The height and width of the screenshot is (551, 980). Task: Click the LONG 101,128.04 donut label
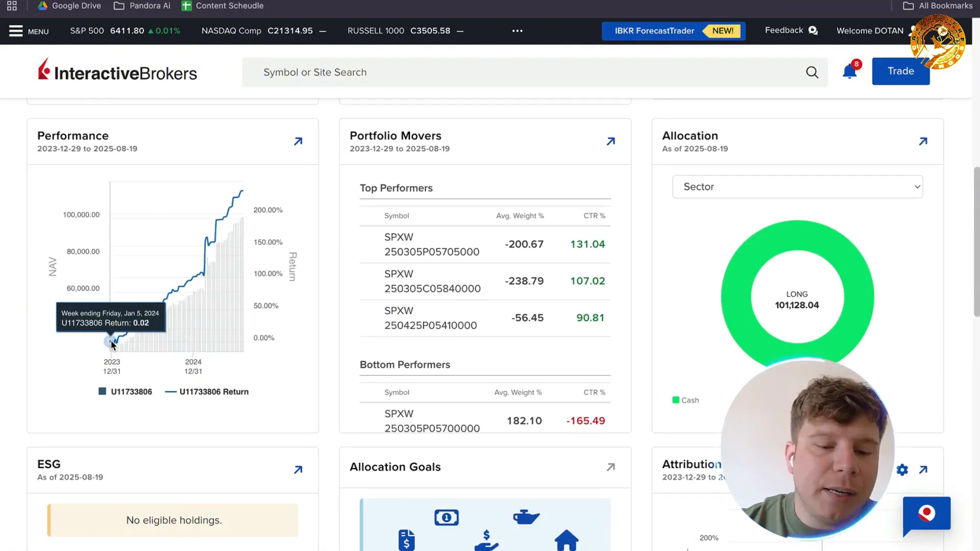coord(797,300)
